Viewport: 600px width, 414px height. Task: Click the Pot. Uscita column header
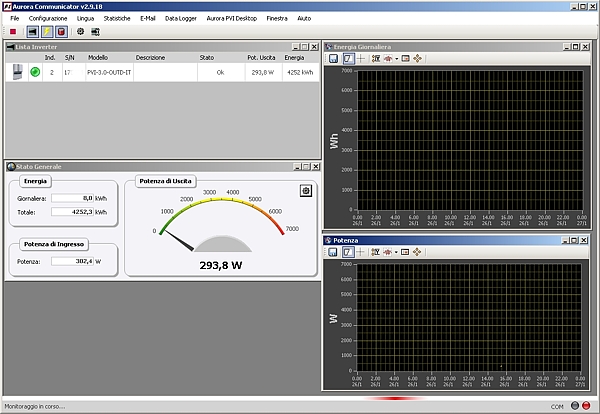pyautogui.click(x=261, y=58)
